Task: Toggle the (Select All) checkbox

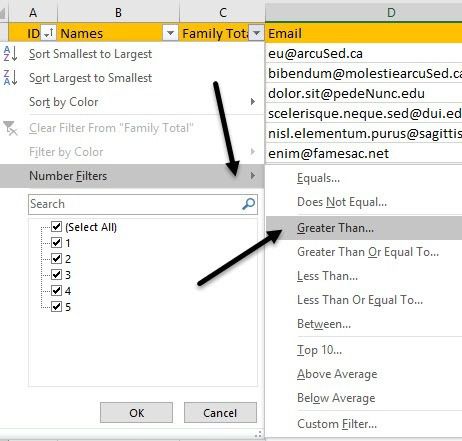Action: pyautogui.click(x=56, y=227)
